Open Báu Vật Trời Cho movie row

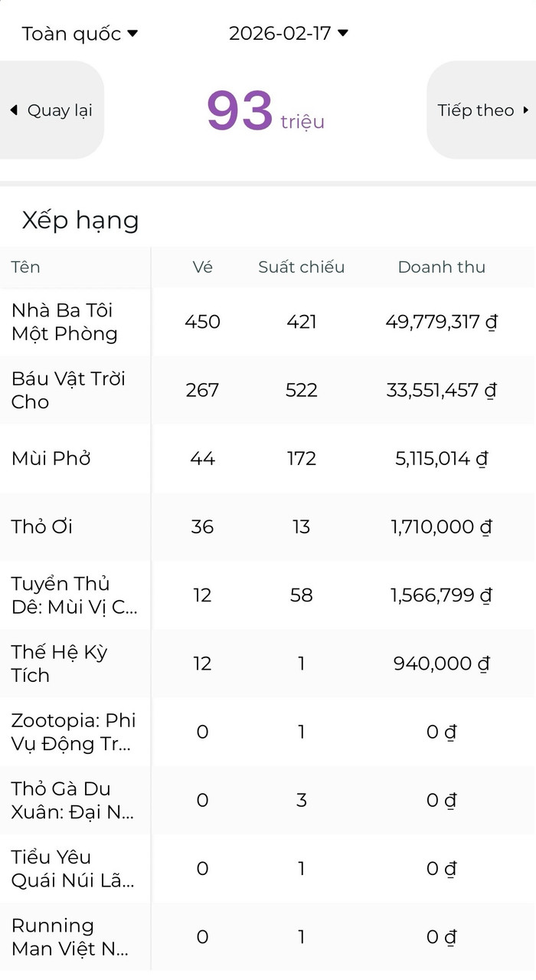(x=68, y=390)
